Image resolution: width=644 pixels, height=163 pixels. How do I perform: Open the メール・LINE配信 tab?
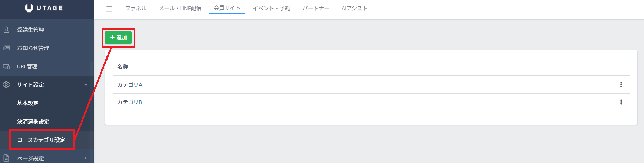[180, 8]
